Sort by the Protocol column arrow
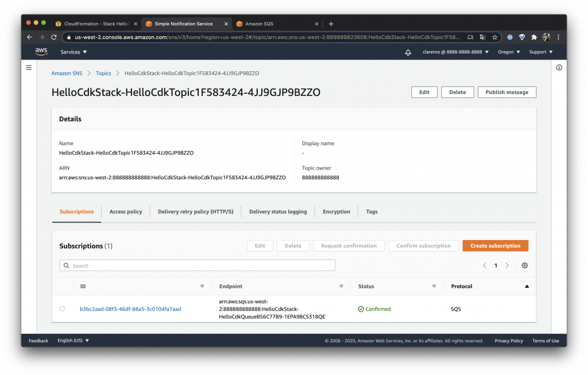Screen dimensions: 588x375 527,286
